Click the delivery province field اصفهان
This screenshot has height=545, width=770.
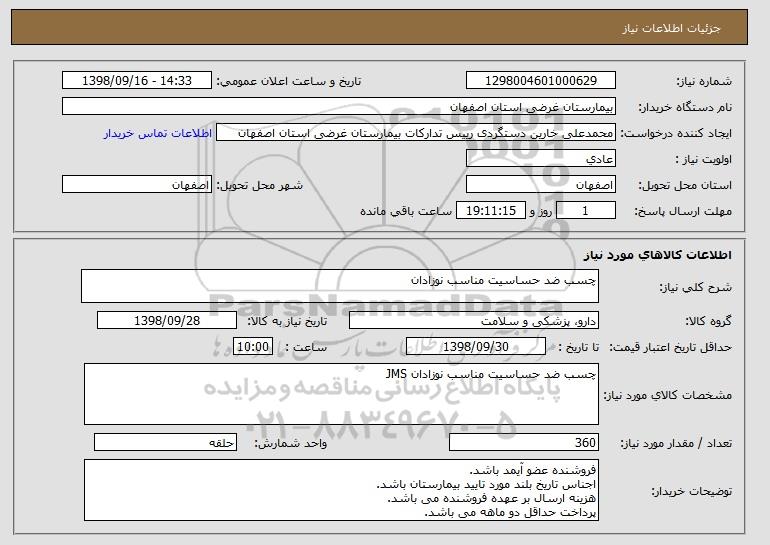(x=541, y=185)
